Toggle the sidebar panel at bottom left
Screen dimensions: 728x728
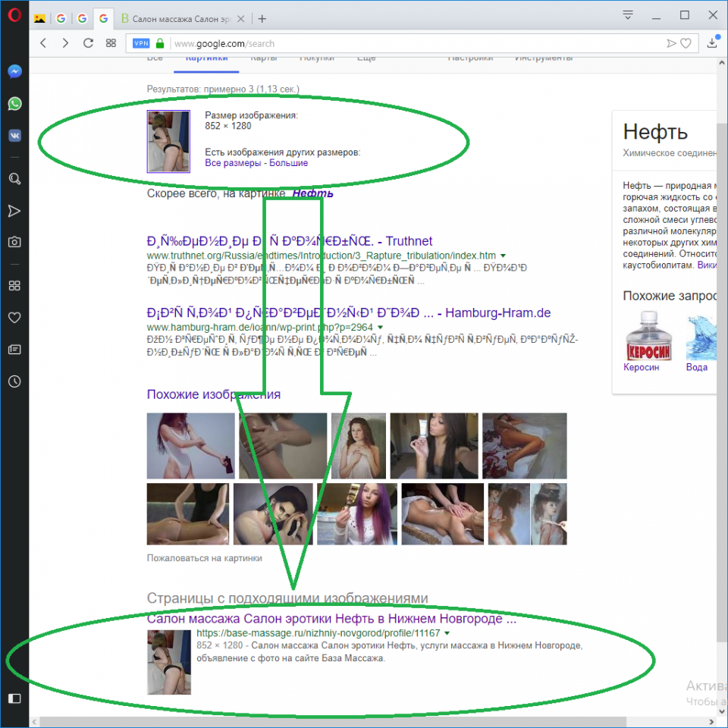(x=14, y=698)
